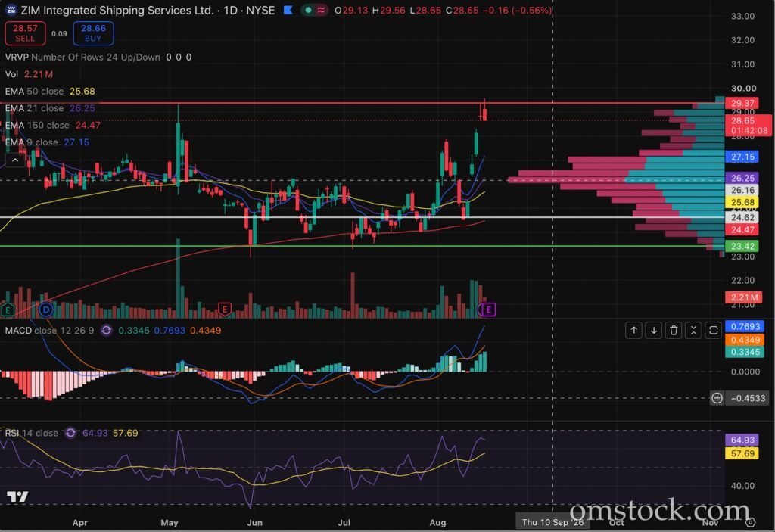Viewport: 775px width, 532px height.
Task: Click the RSI refresh circle icon
Action: [x=70, y=433]
